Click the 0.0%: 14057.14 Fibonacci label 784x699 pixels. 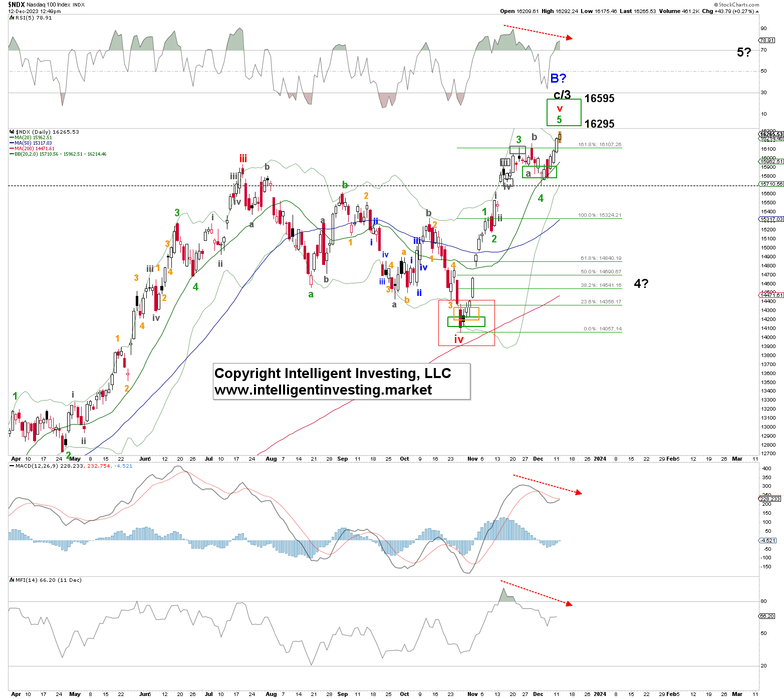pyautogui.click(x=603, y=329)
